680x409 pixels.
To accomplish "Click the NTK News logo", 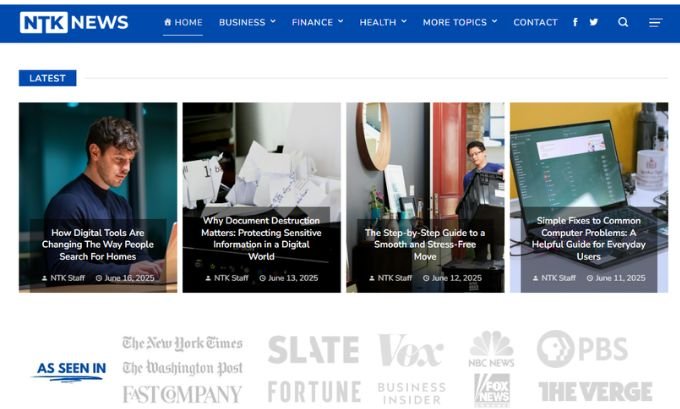I will (x=74, y=22).
